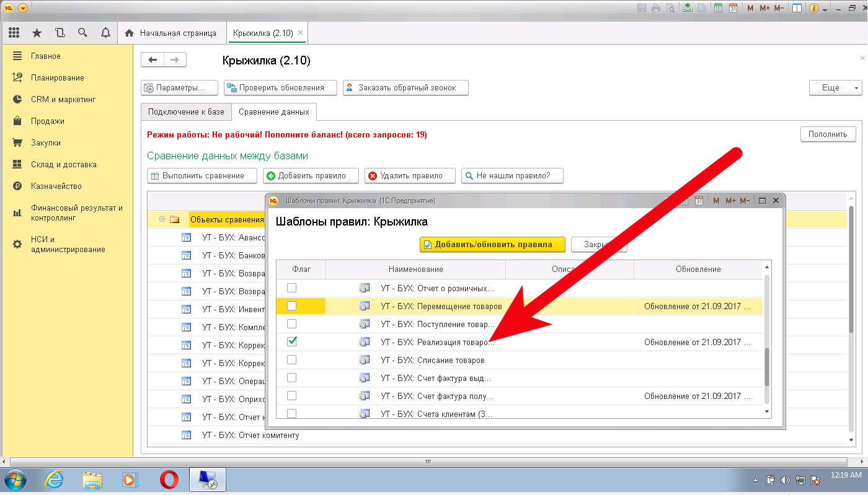Launch Opera browser from taskbar
Viewport: 868px width, 495px height.
pos(169,480)
